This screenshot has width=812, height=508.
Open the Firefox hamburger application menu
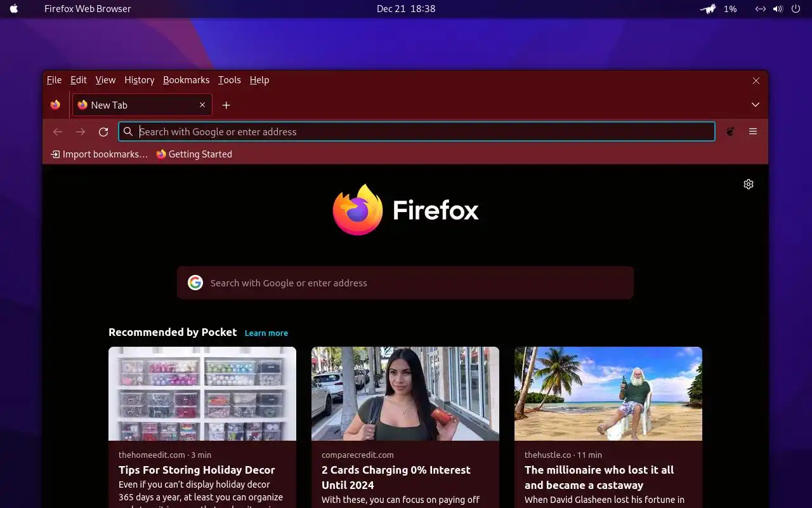753,131
